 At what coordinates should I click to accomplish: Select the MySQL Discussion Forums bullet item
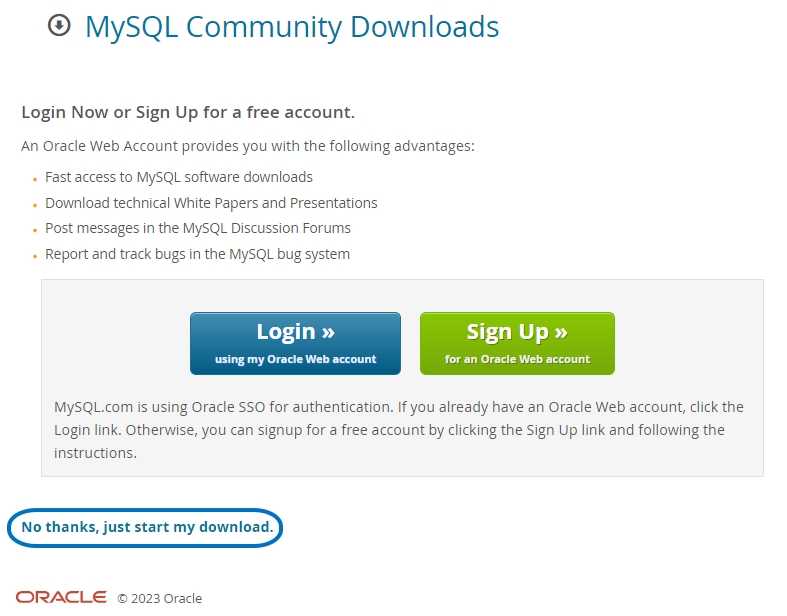[198, 228]
